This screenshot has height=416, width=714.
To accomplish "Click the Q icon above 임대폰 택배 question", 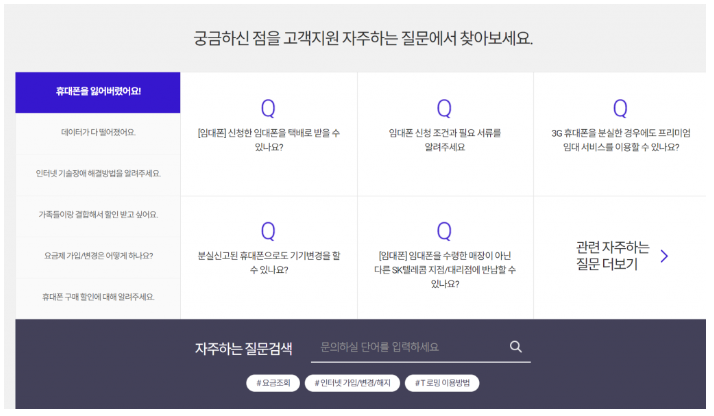I will (268, 108).
